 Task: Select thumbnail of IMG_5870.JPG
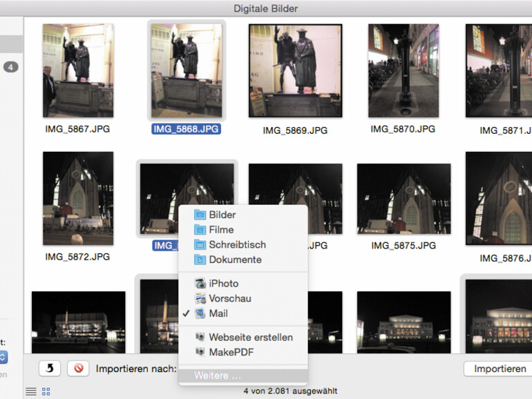click(x=403, y=70)
